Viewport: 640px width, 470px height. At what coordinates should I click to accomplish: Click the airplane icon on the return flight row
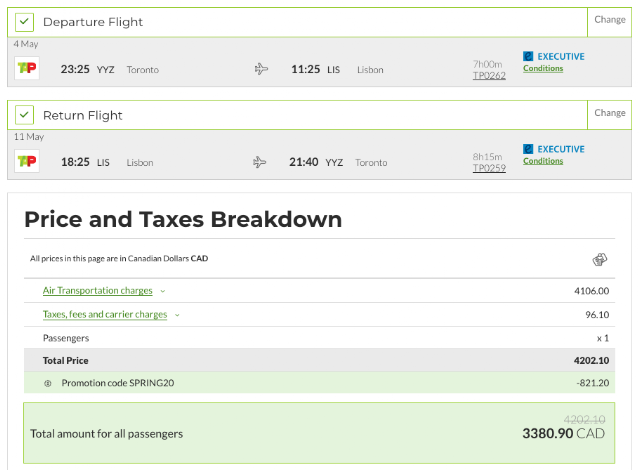click(259, 162)
